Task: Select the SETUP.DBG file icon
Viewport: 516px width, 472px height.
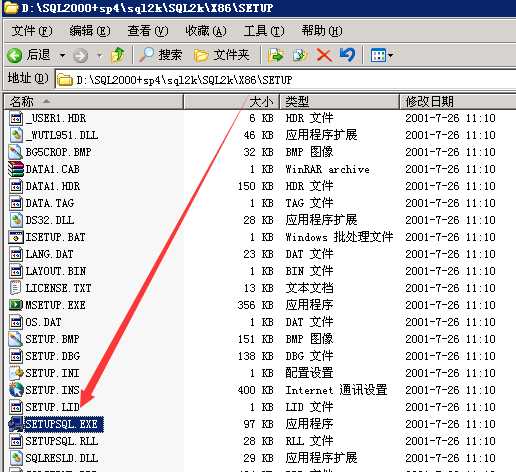Action: pos(16,356)
